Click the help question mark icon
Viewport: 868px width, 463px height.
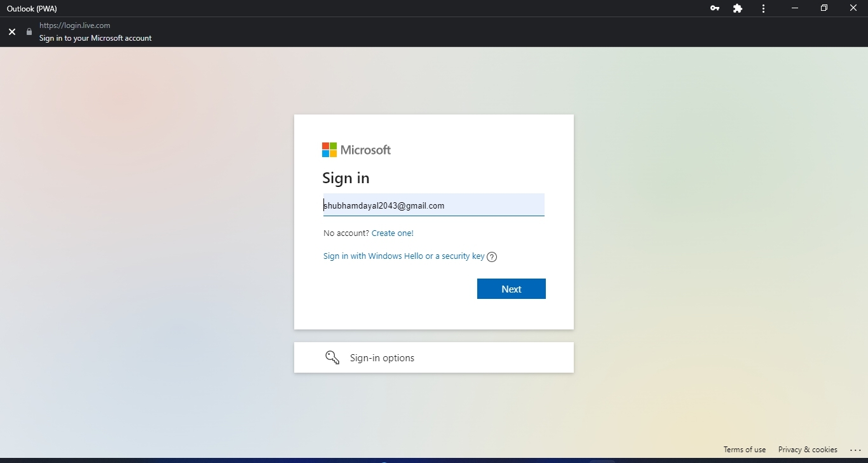click(x=491, y=257)
